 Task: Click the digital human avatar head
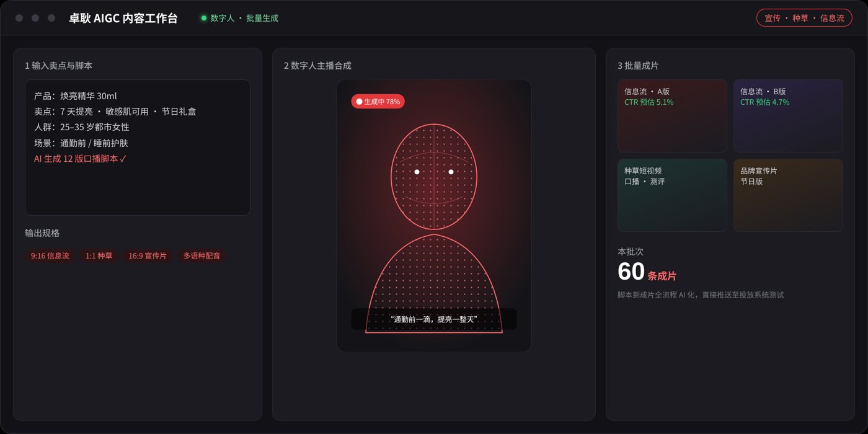434,176
